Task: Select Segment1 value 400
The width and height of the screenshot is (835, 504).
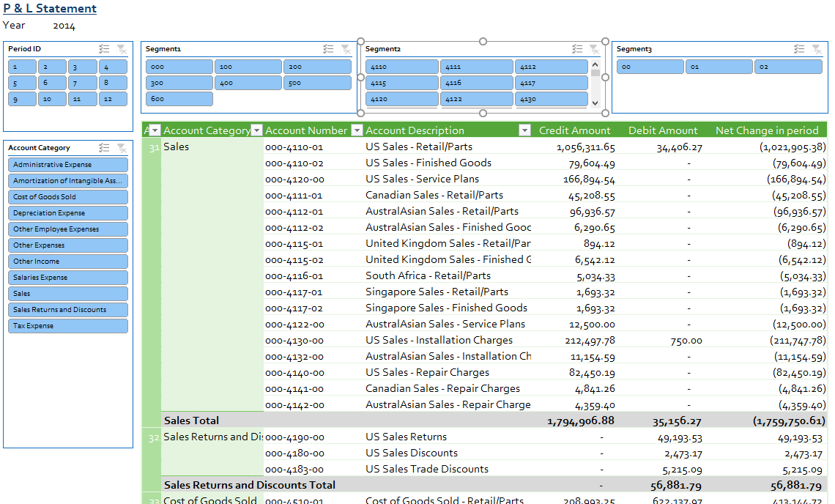Action: pos(248,83)
